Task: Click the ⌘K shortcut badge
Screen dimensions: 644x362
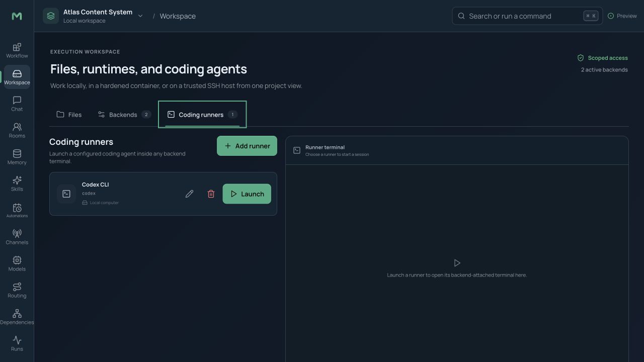Action: tap(591, 16)
